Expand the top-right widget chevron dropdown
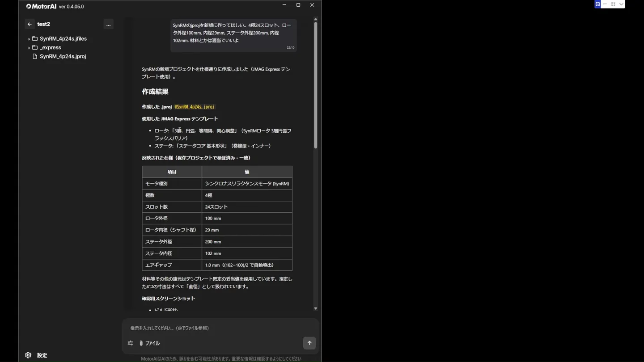The width and height of the screenshot is (644, 362). [x=621, y=4]
